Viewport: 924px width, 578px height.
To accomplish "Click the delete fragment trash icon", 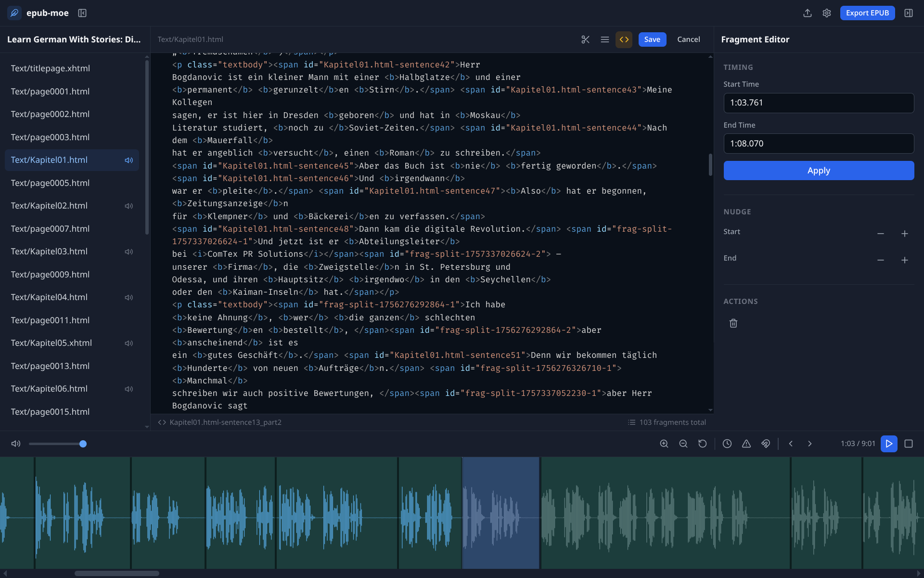I will point(733,323).
